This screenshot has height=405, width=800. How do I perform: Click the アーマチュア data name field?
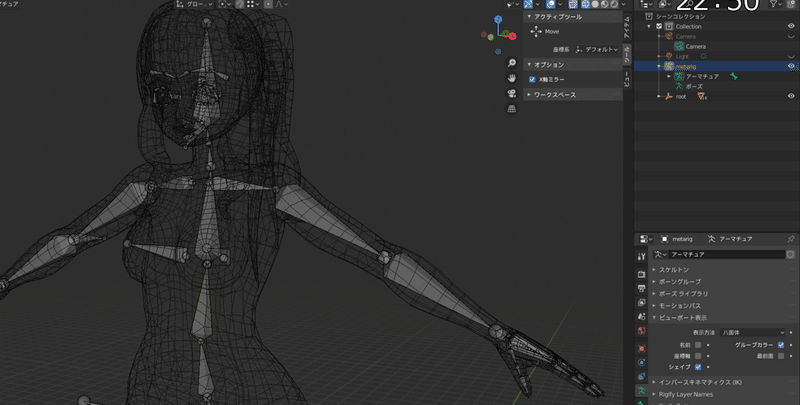coord(727,254)
